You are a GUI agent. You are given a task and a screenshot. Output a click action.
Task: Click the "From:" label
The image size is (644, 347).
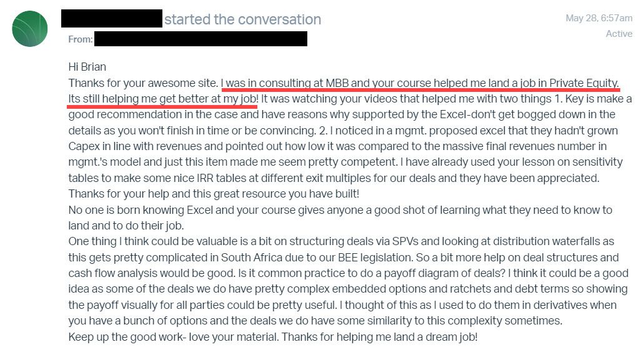pyautogui.click(x=81, y=39)
